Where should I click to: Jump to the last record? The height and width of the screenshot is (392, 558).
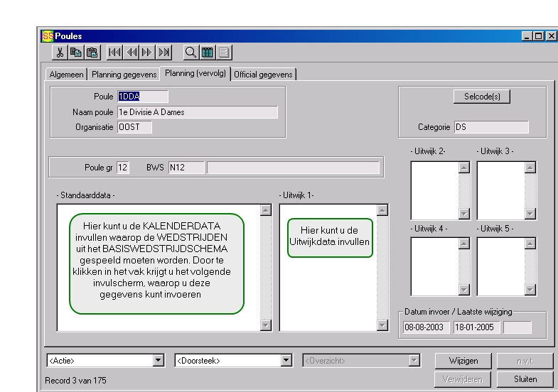point(163,52)
